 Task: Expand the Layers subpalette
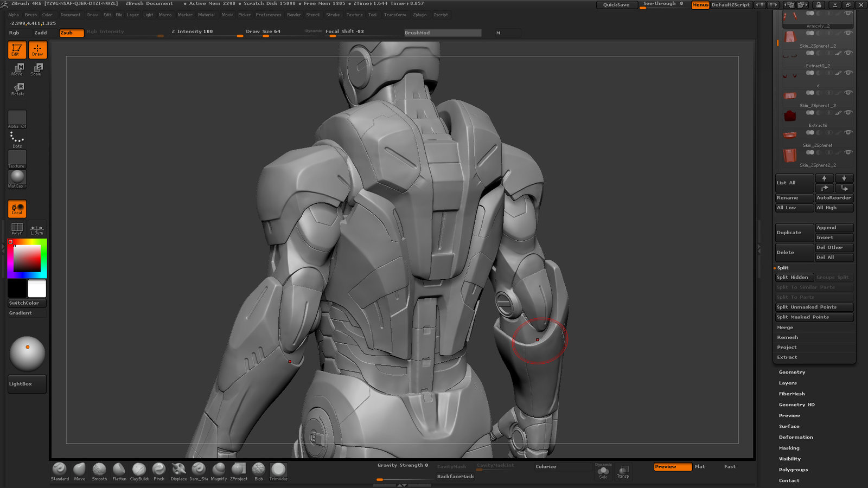[788, 383]
